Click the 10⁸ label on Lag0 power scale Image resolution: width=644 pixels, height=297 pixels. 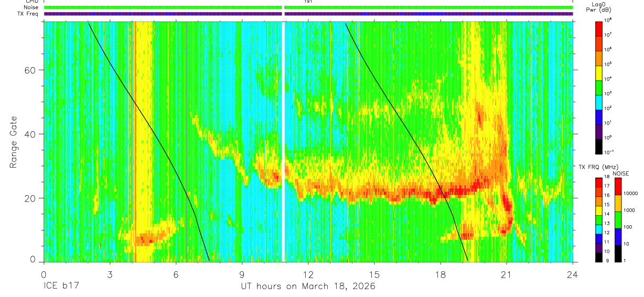(x=608, y=20)
